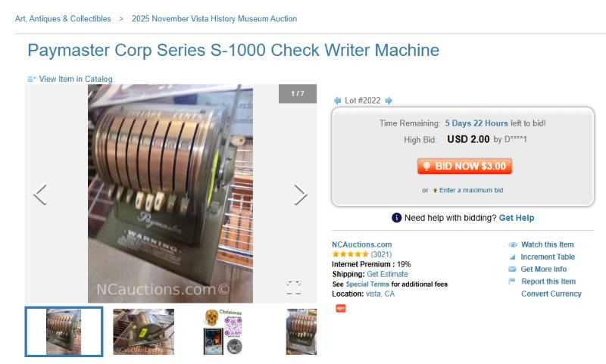Open Enter a maximum bid link
This screenshot has height=364, width=606.
pos(471,190)
